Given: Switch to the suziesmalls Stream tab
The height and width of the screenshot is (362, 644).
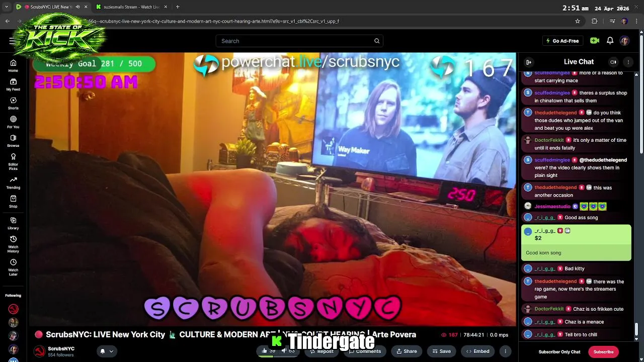Looking at the screenshot, I should click(132, 7).
